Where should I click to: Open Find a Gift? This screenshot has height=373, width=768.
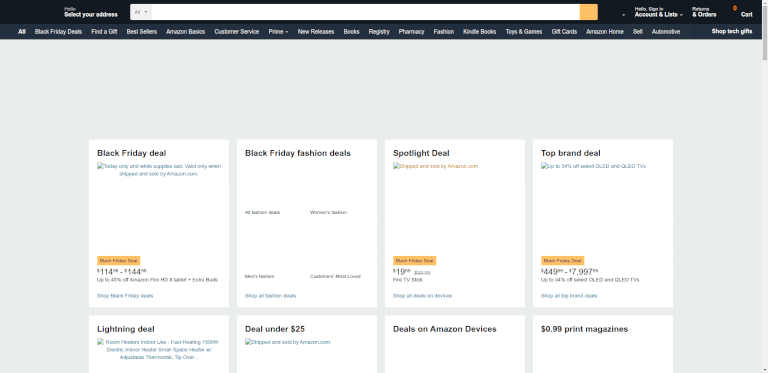coord(104,32)
